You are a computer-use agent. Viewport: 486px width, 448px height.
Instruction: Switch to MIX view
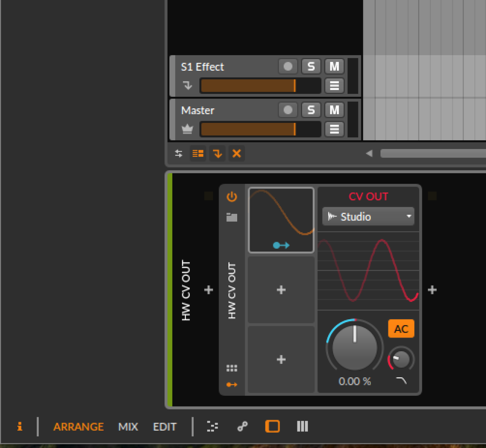pos(128,427)
